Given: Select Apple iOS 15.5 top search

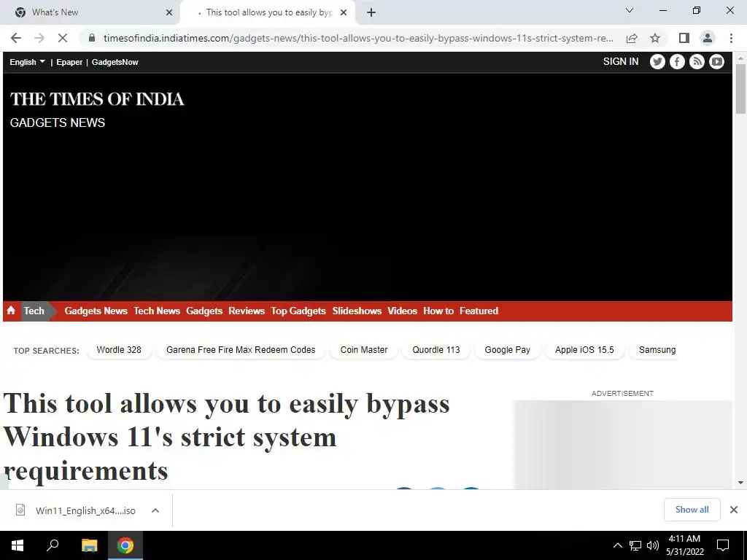Looking at the screenshot, I should coord(584,350).
